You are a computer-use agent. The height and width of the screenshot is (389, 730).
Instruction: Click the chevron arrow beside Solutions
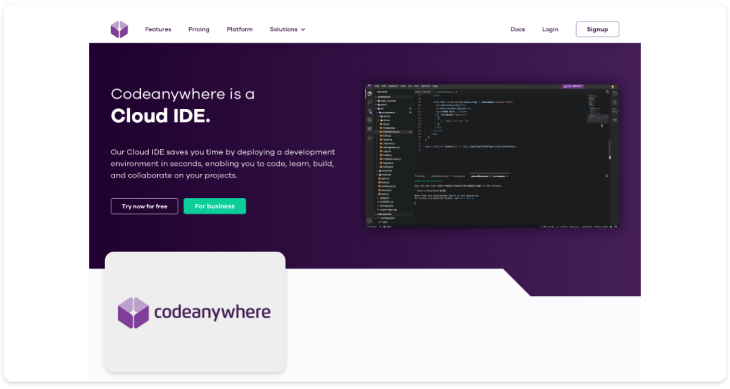pyautogui.click(x=303, y=29)
